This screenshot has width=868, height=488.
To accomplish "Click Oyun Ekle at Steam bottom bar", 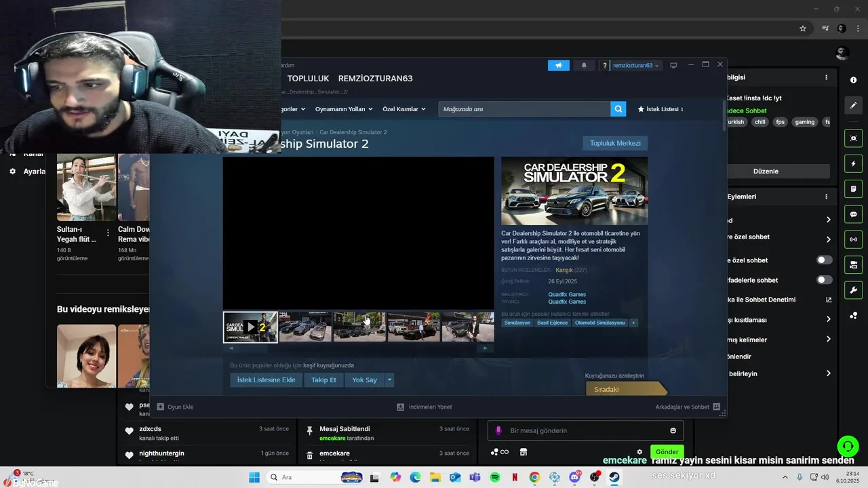I will click(x=175, y=407).
